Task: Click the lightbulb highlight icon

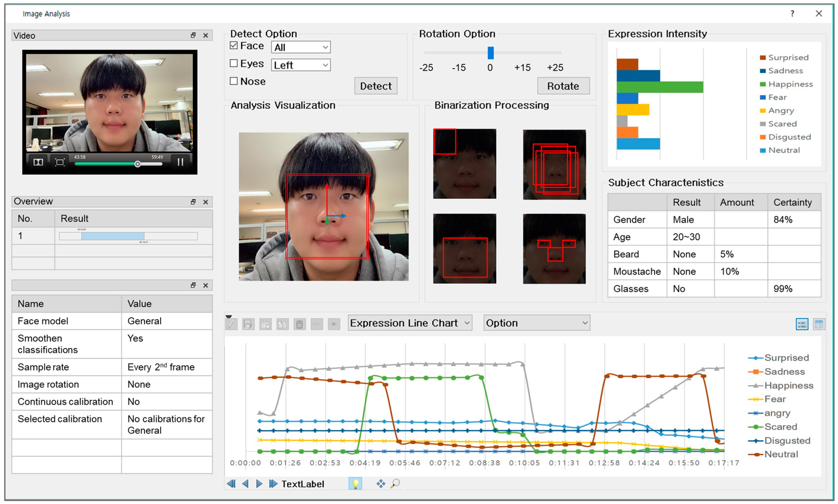Action: click(x=355, y=483)
